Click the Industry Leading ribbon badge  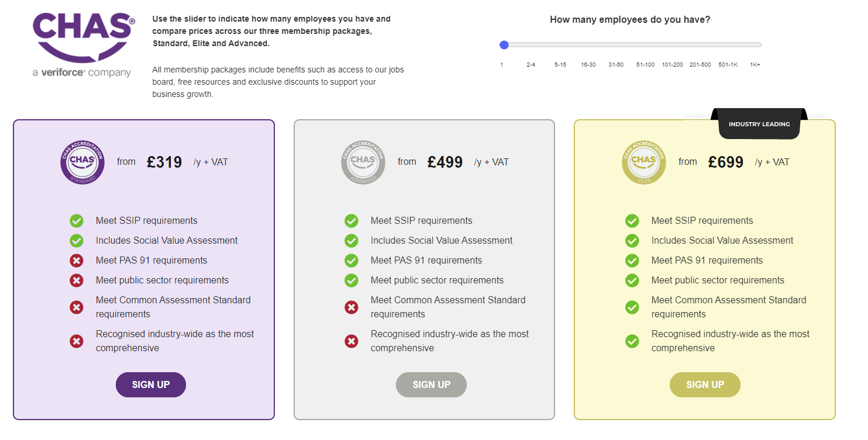click(x=759, y=124)
